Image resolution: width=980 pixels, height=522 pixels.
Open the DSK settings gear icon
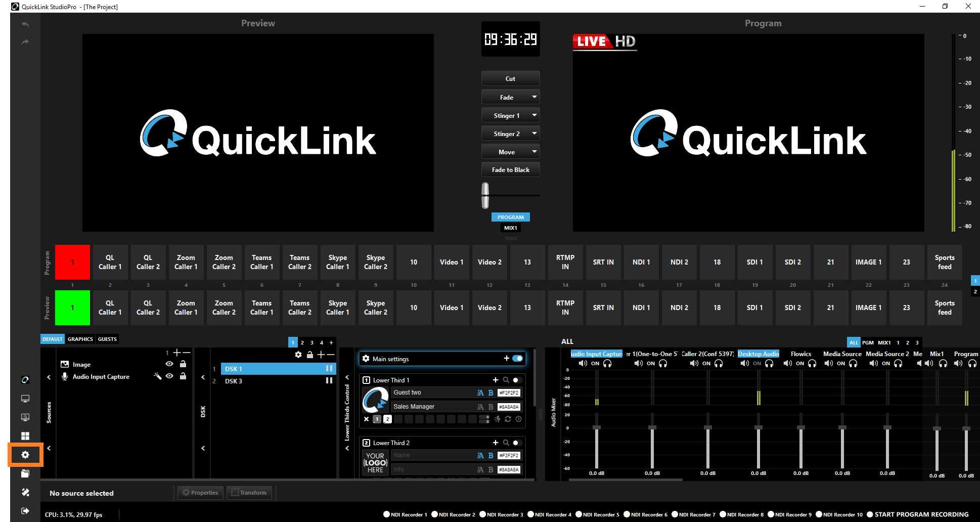coord(298,355)
